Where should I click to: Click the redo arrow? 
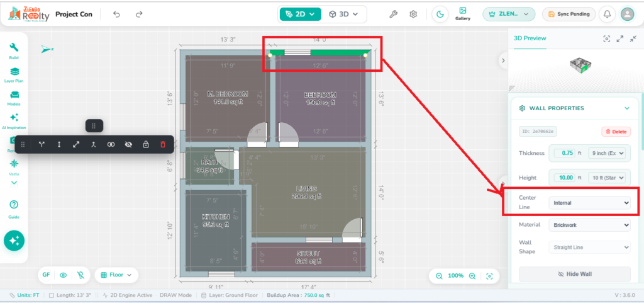pos(139,14)
